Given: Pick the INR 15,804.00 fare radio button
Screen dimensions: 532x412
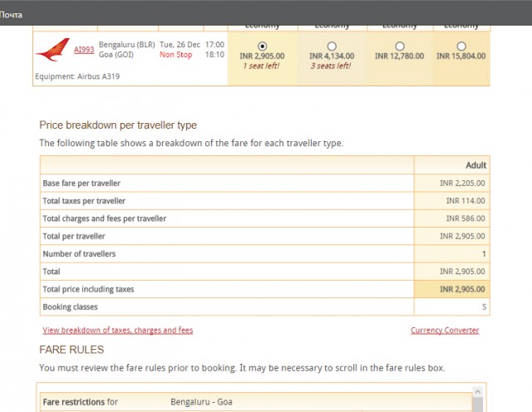Looking at the screenshot, I should pos(461,46).
